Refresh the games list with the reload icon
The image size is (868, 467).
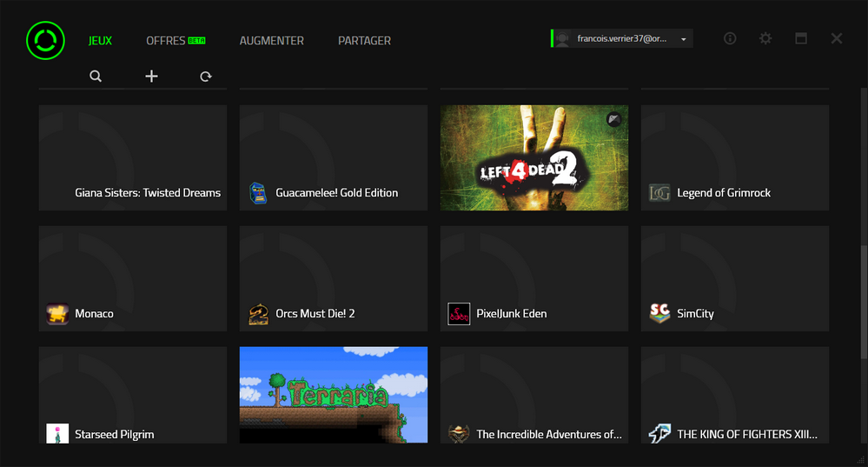205,77
